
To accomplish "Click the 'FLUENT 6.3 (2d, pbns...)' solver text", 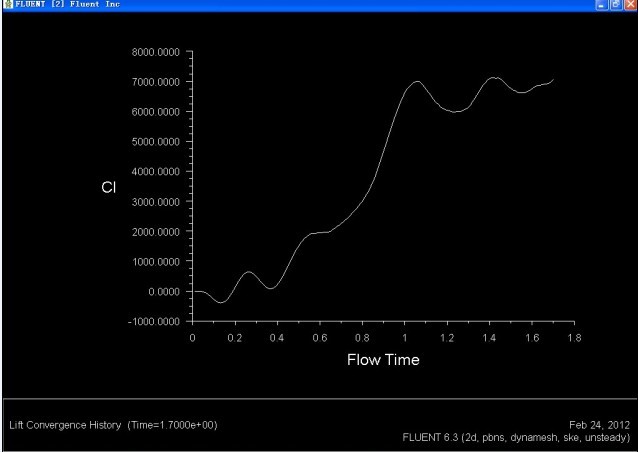I will tap(515, 437).
